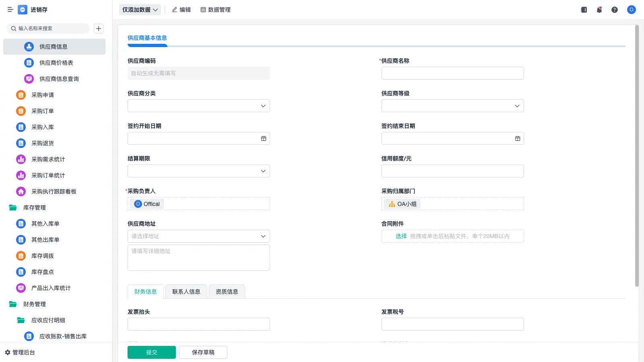Click the dark notebook icon in the top bar
Viewport: 644px width, 362px height.
(584, 10)
